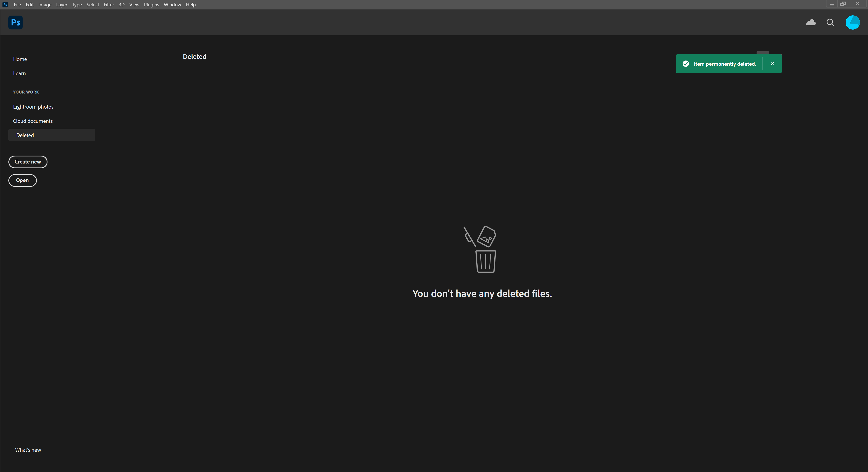Open the View menu

pyautogui.click(x=134, y=5)
